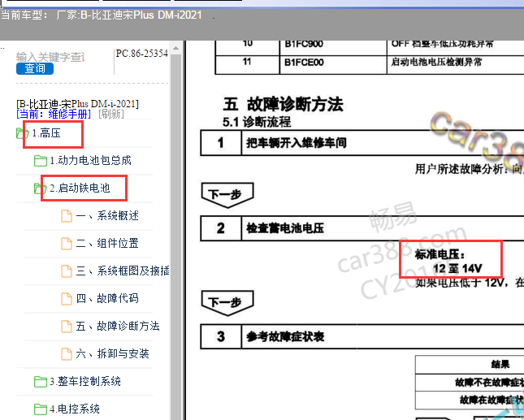
Task: Select the 2.启动铁电池 tree item
Action: (80, 188)
